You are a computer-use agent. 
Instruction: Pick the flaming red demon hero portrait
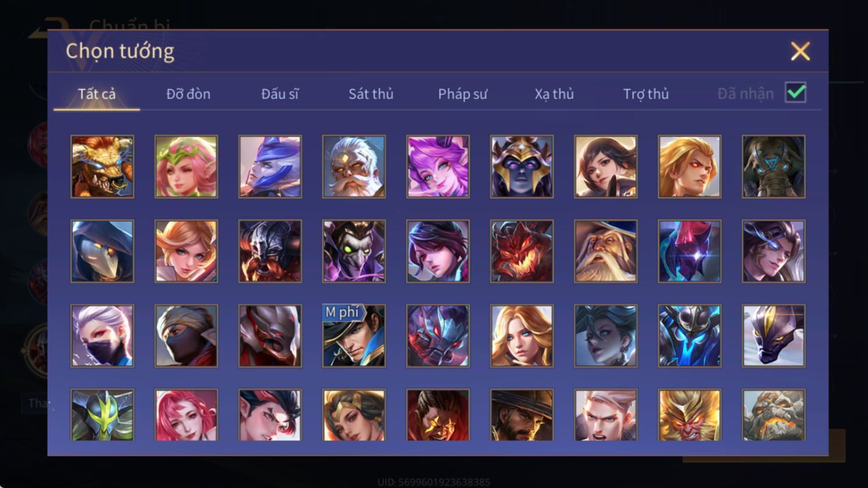[521, 251]
